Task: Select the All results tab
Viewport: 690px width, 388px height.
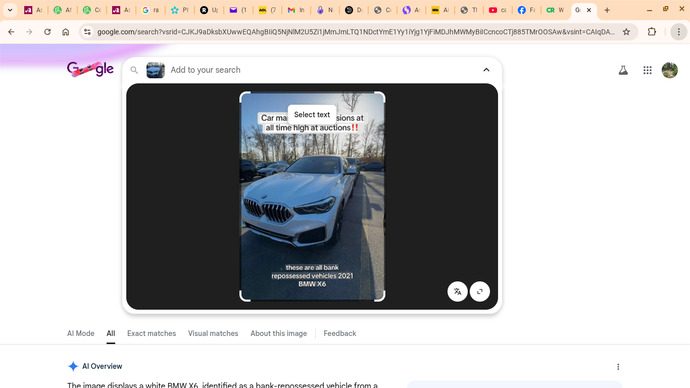Action: click(110, 333)
